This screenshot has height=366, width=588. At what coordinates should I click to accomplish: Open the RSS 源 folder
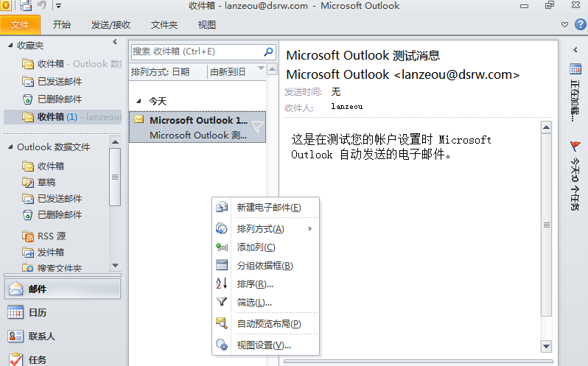click(x=44, y=236)
